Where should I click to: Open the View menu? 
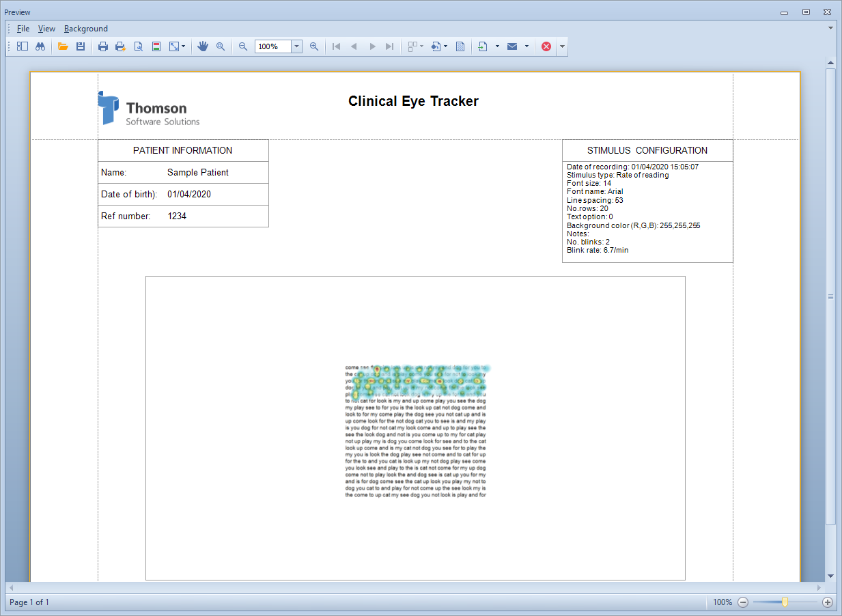(46, 29)
